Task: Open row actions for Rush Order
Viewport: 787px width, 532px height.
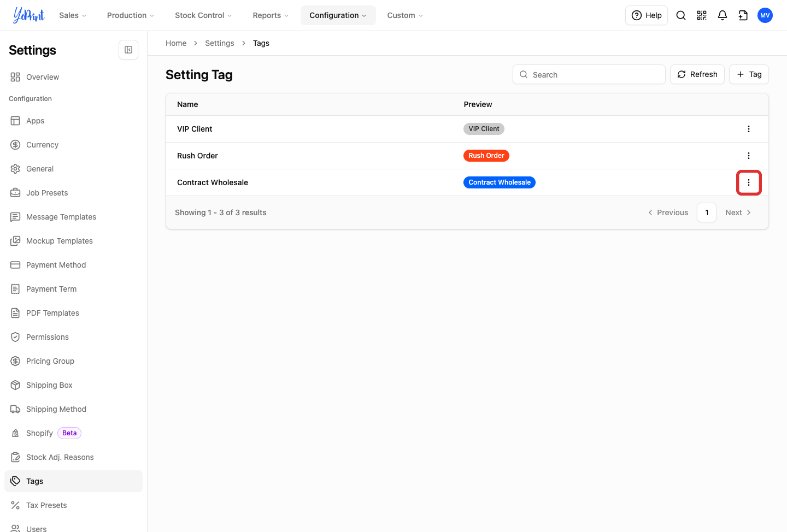Action: (749, 156)
